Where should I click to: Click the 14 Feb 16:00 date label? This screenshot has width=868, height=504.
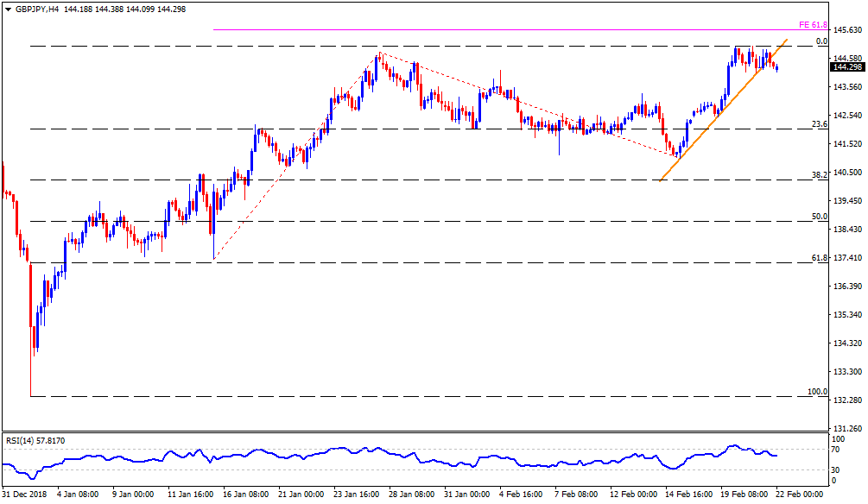(689, 495)
